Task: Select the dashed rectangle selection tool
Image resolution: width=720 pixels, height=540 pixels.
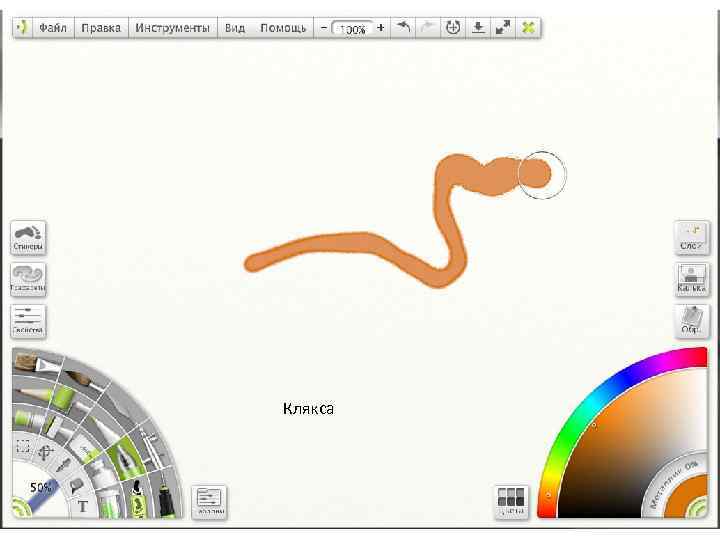Action: point(23,446)
